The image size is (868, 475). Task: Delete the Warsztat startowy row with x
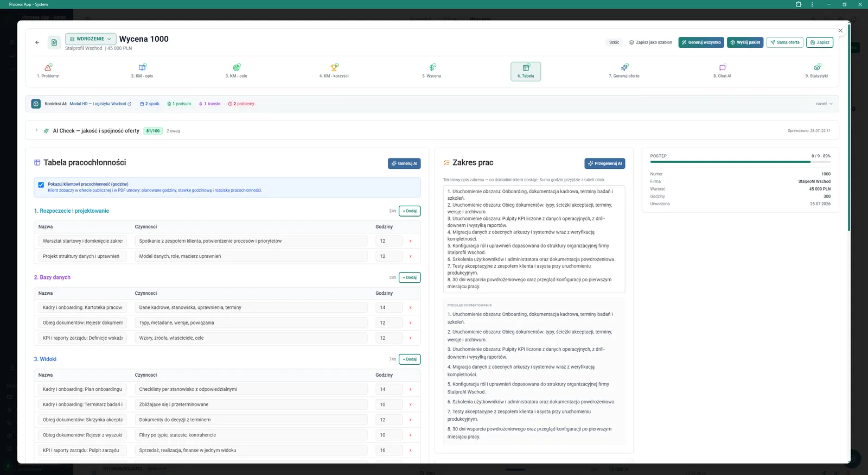coord(410,241)
